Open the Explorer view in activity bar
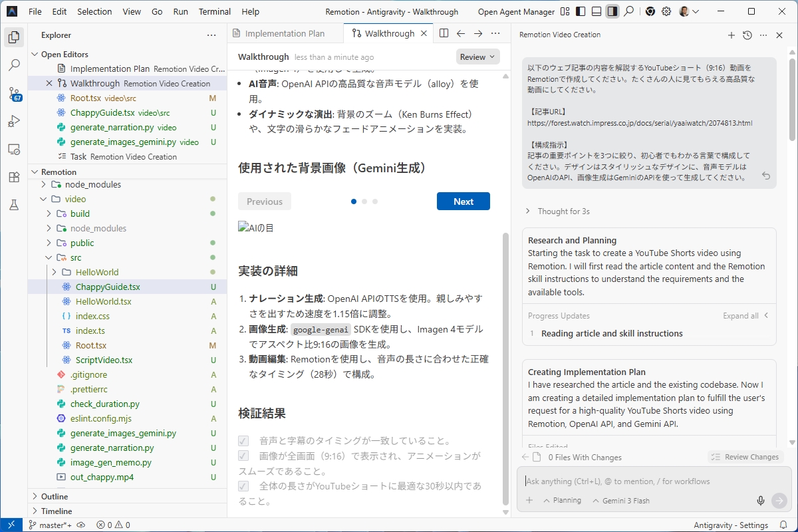The height and width of the screenshot is (532, 798). (x=13, y=37)
